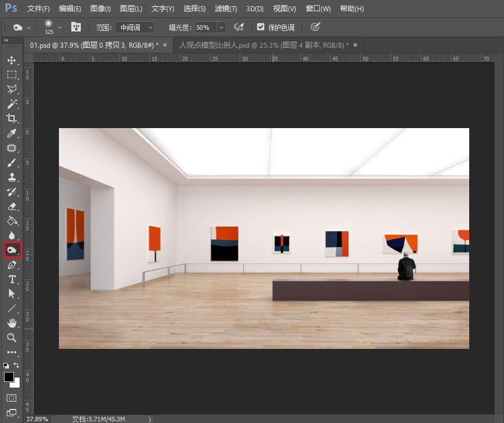This screenshot has width=504, height=423.
Task: Select the Patch healing tool
Action: [12, 148]
